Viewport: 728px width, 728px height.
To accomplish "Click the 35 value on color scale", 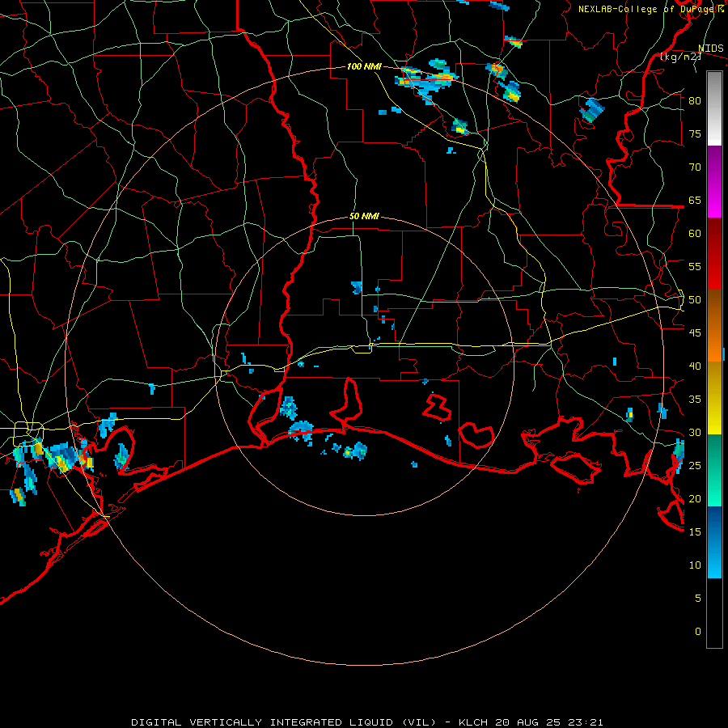I will (x=695, y=400).
